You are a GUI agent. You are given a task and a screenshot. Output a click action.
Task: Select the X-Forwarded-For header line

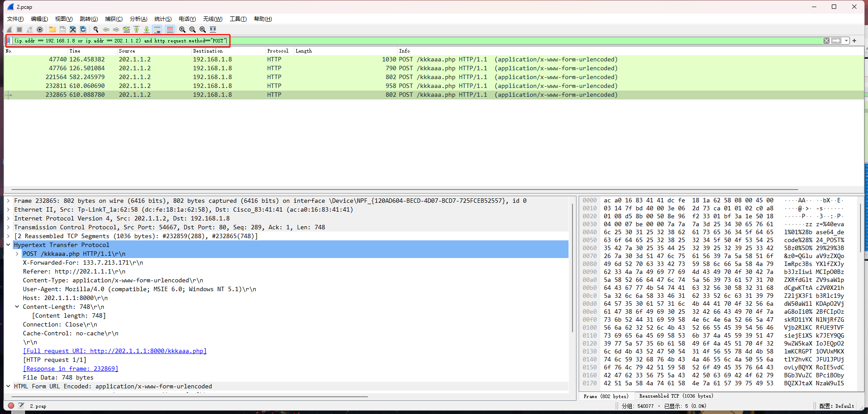tap(83, 262)
